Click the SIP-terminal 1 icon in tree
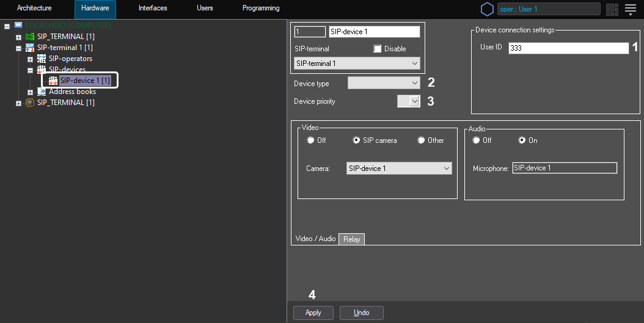Image resolution: width=644 pixels, height=323 pixels. [30, 48]
